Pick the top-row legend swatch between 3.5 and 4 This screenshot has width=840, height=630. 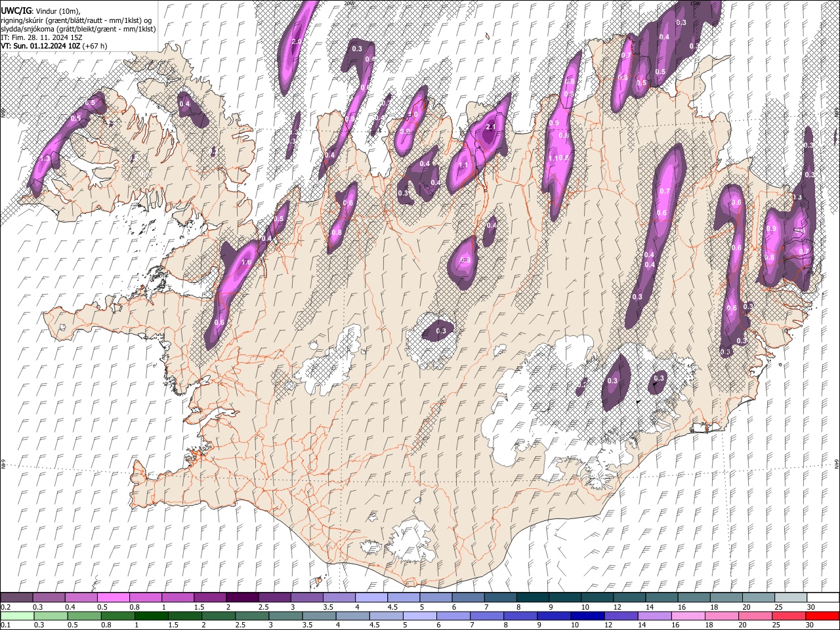pos(339,597)
